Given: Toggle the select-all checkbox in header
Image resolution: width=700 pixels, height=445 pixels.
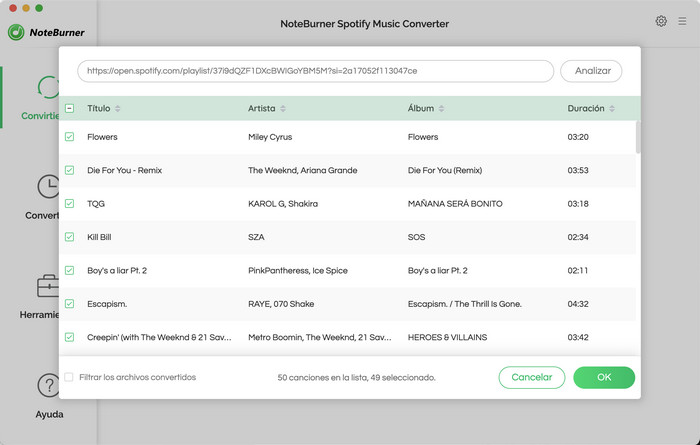Looking at the screenshot, I should (70, 108).
